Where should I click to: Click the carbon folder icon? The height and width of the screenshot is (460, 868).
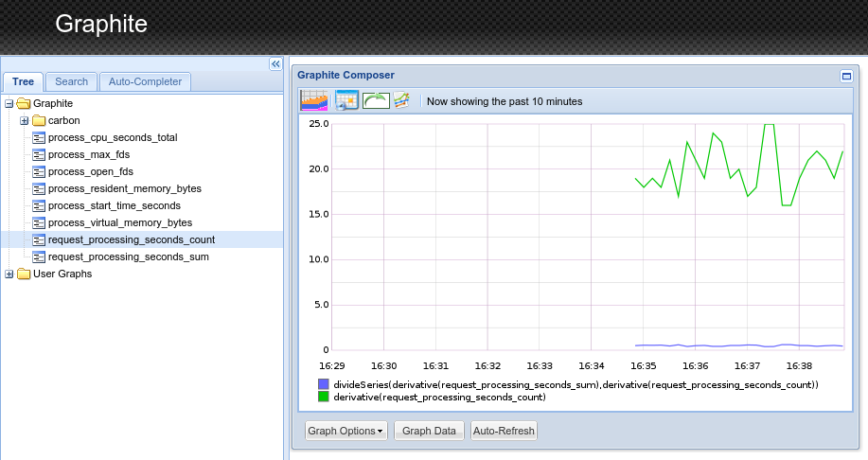coord(39,120)
